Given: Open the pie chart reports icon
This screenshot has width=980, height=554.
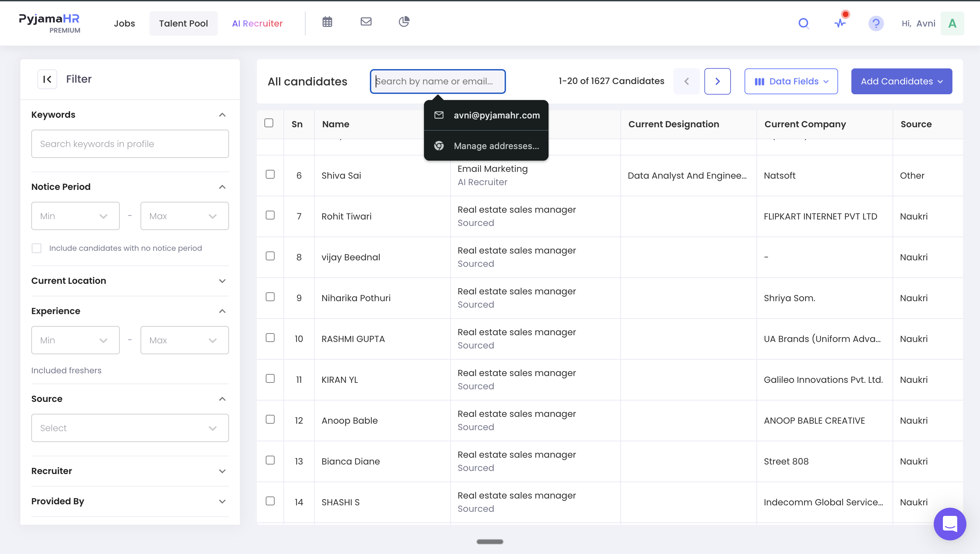Looking at the screenshot, I should click(x=404, y=22).
